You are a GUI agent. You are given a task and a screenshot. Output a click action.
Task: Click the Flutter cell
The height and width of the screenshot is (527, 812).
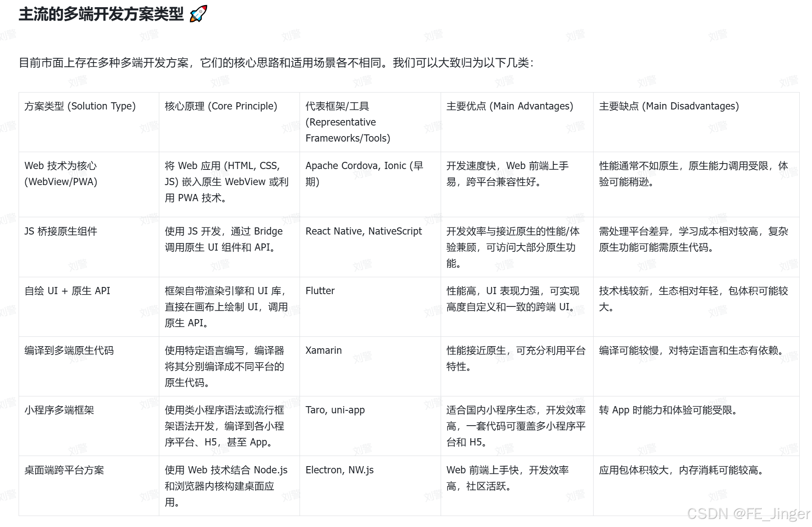tap(370, 307)
